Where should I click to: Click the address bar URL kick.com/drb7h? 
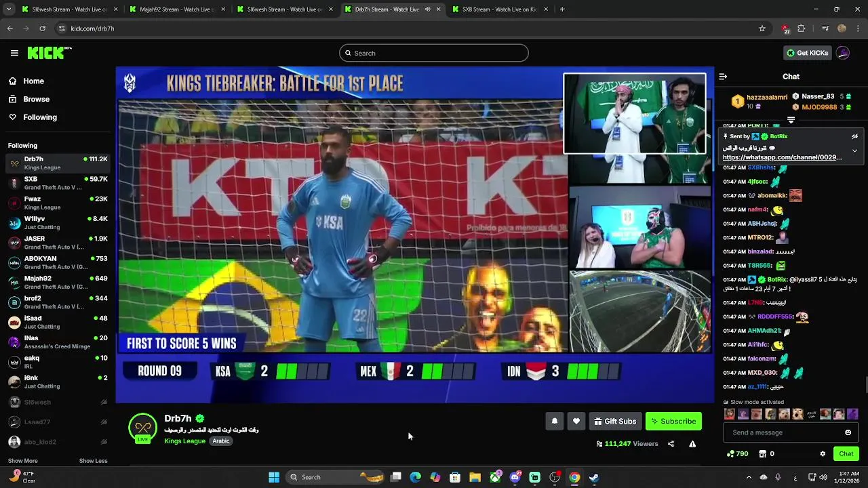tap(92, 28)
